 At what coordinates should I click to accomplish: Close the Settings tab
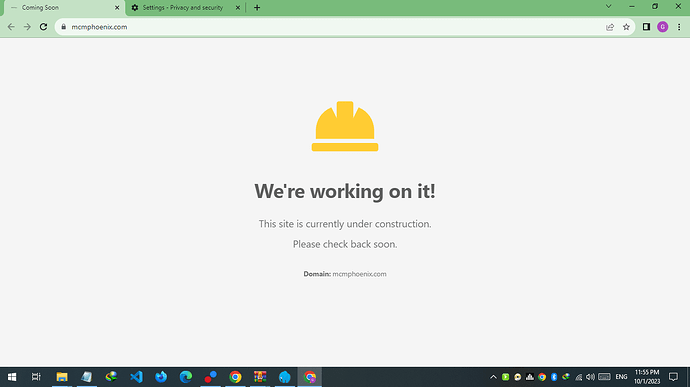238,7
